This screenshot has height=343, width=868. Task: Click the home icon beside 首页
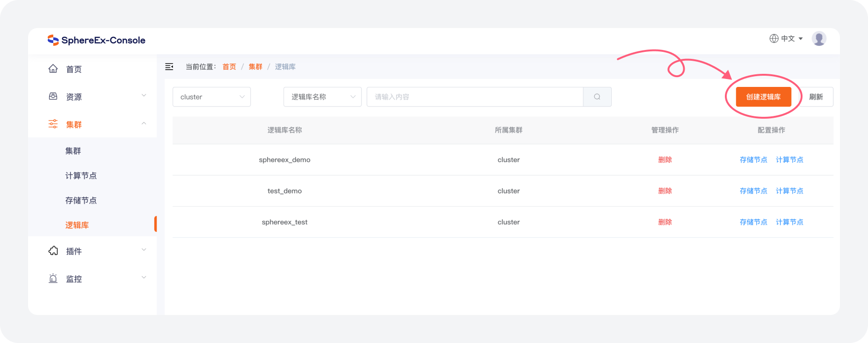(53, 69)
